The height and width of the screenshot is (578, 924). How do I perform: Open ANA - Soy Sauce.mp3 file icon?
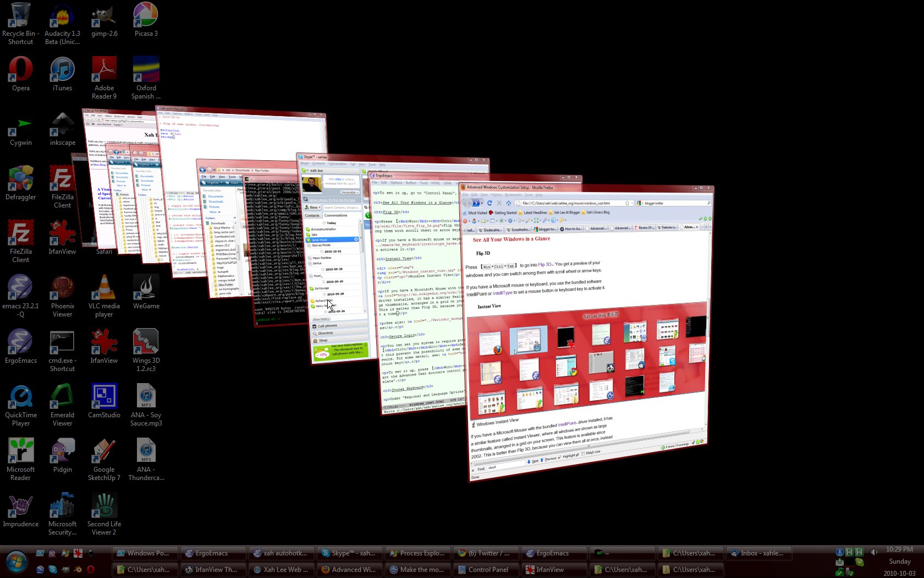click(x=146, y=405)
